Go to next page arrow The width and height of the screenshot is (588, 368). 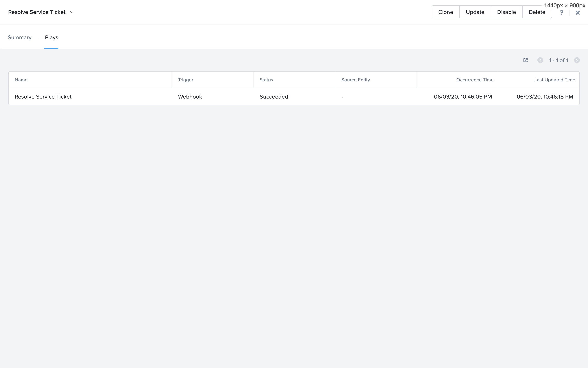pyautogui.click(x=577, y=60)
